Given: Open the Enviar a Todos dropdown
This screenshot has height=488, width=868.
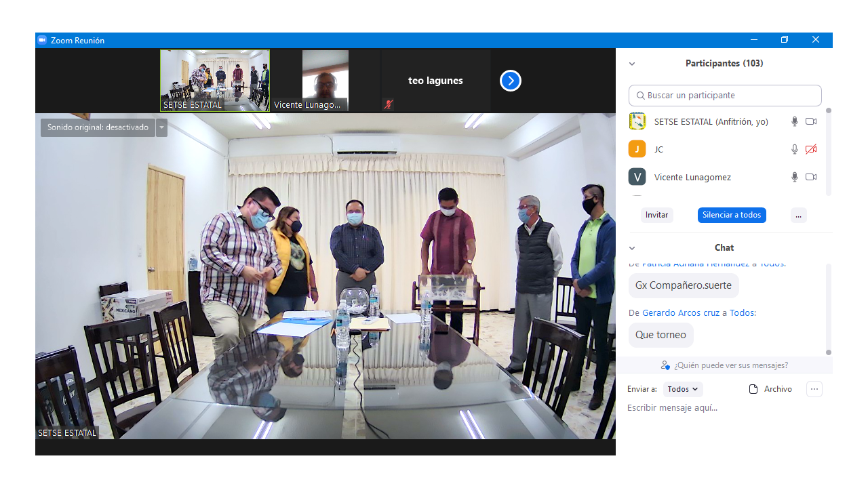Looking at the screenshot, I should (683, 389).
